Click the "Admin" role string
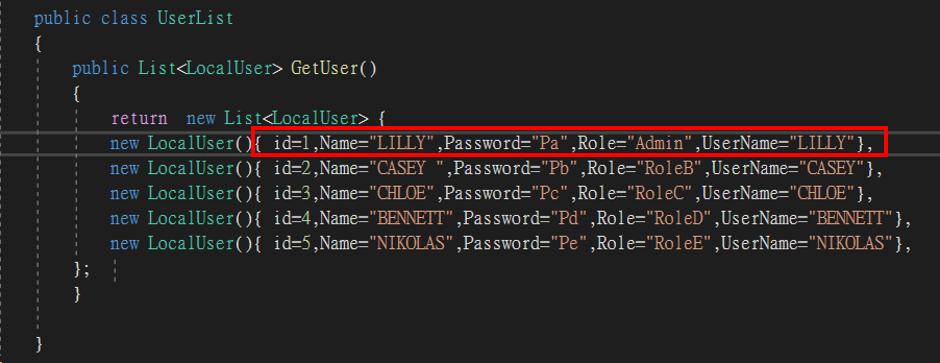940x363 pixels. point(659,143)
